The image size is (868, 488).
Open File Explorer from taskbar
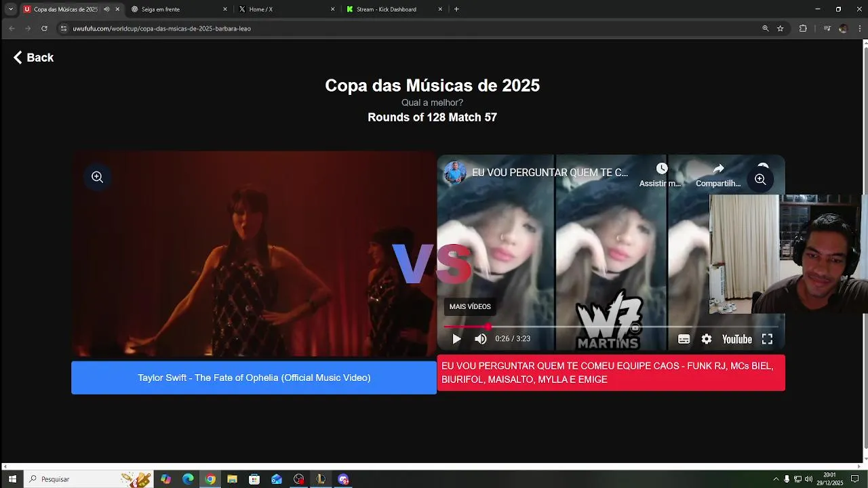tap(232, 479)
